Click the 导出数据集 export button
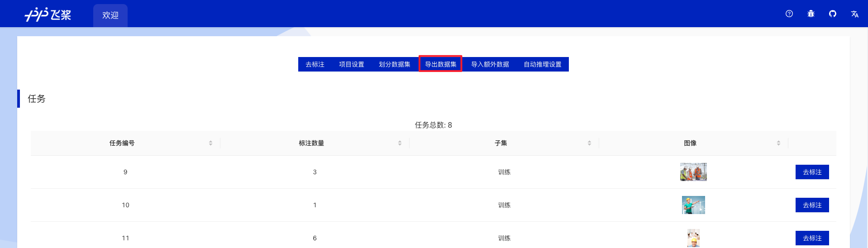Screen dimensions: 868x248 pyautogui.click(x=440, y=64)
